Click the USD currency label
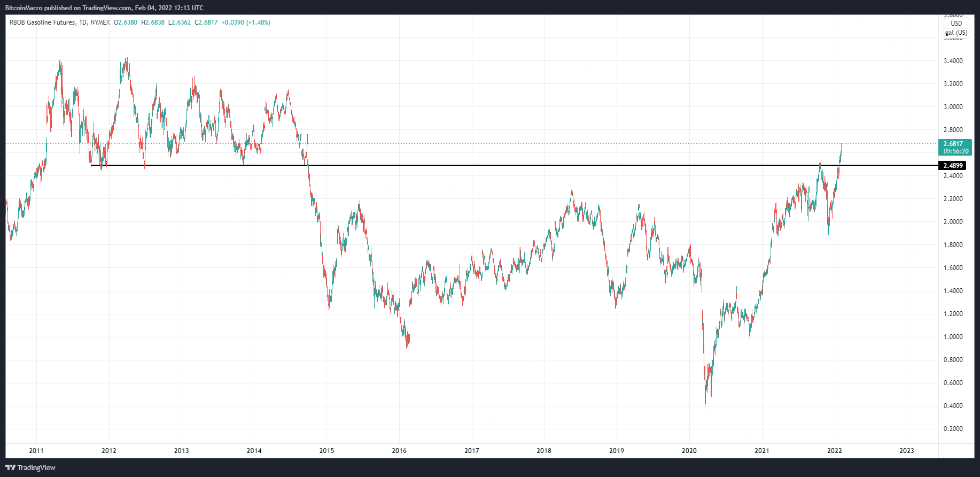The image size is (980, 477). tap(956, 24)
